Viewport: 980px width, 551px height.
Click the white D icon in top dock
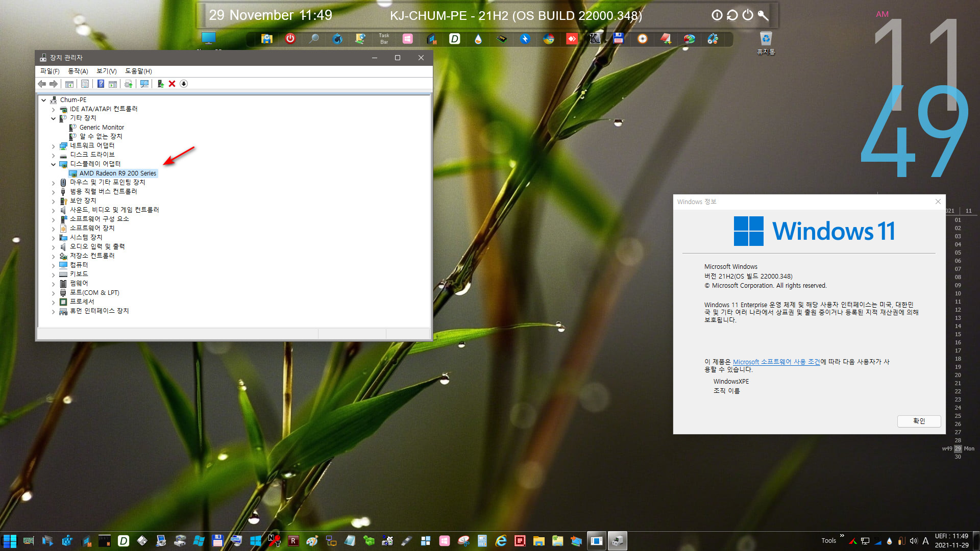point(454,38)
